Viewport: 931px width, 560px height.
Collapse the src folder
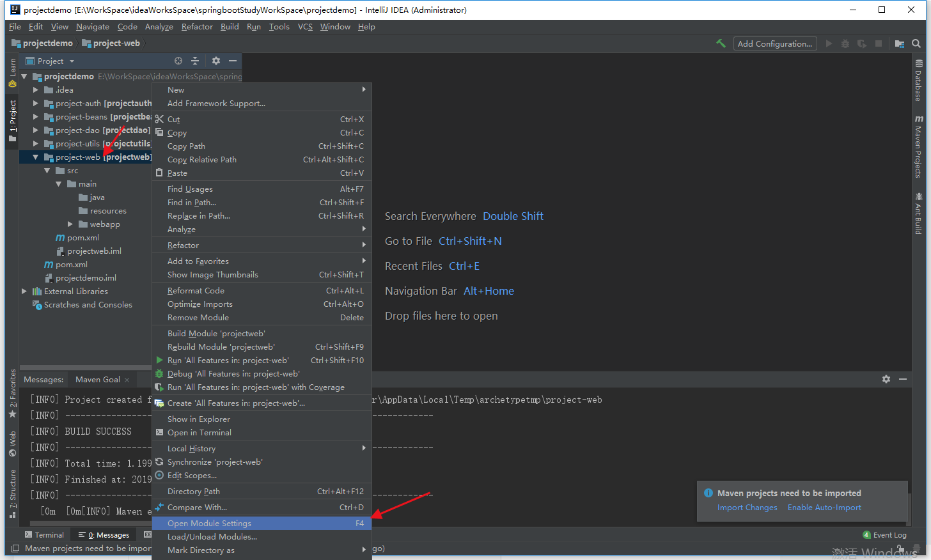click(x=47, y=171)
